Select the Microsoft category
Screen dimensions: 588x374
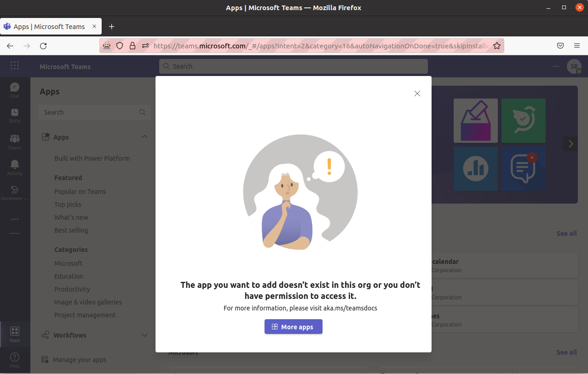[68, 263]
